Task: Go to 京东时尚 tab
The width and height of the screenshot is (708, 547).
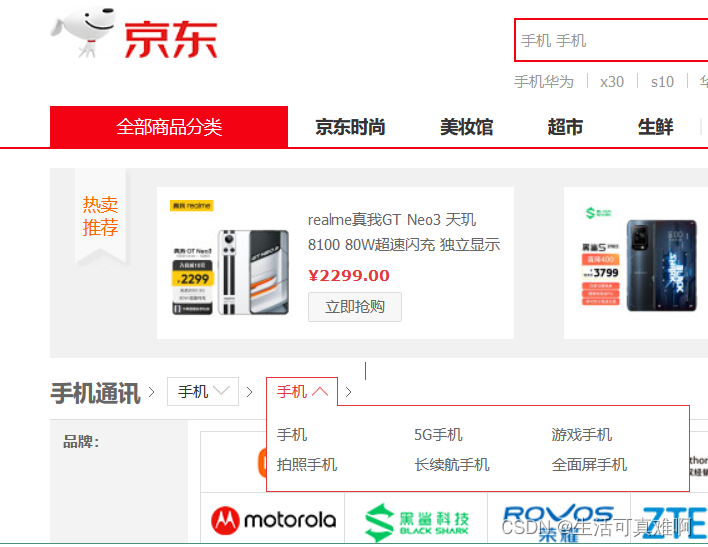Action: coord(350,127)
